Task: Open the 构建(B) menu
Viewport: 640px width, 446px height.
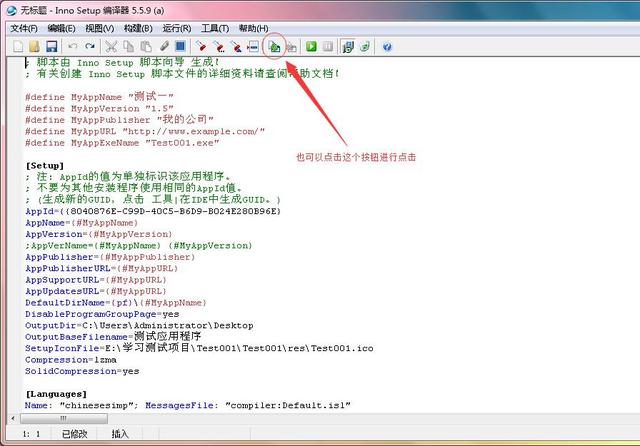Action: click(138, 28)
